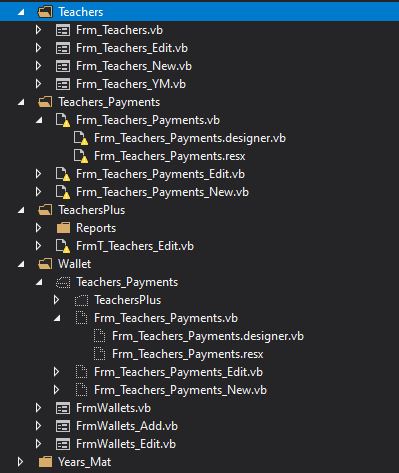The image size is (399, 473).
Task: Collapse the dotted Frm_Teachers_Payments.vb arrow under Wallet
Action: pyautogui.click(x=57, y=318)
